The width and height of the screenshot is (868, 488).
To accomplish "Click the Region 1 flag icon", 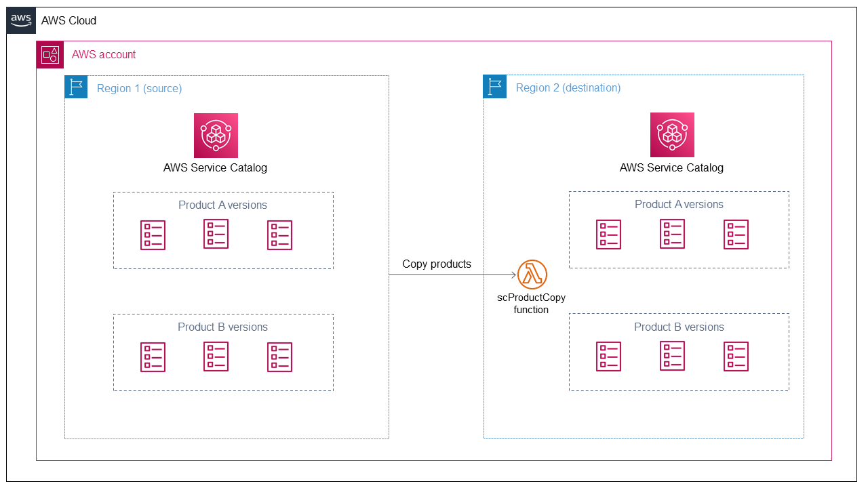I will (76, 87).
